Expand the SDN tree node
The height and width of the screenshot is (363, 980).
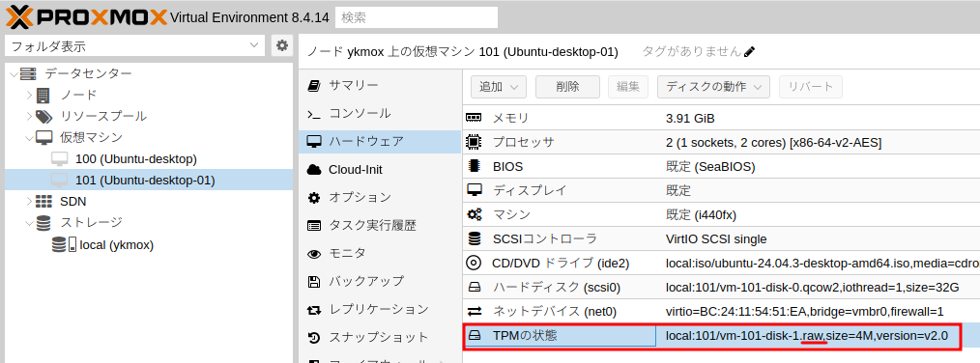29,201
